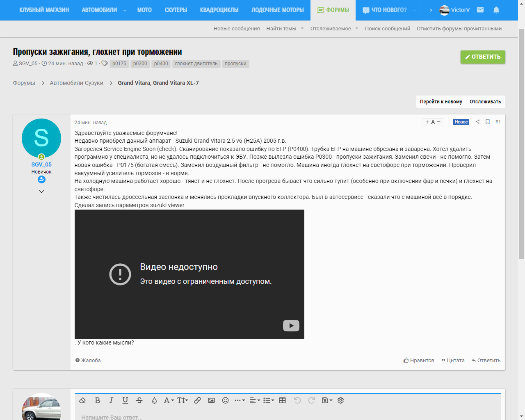Click Отметить форумы прочитанными link
This screenshot has height=420, width=525.
pos(459,29)
